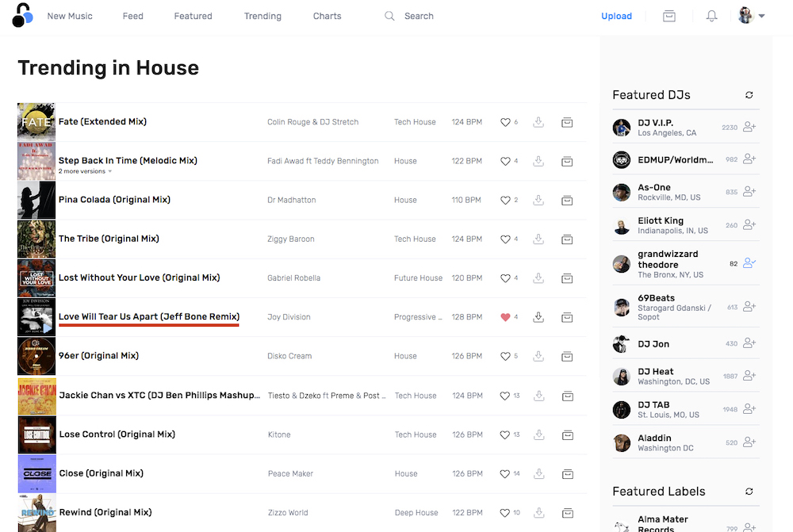Follow 69Beats
The width and height of the screenshot is (793, 532).
pyautogui.click(x=749, y=307)
